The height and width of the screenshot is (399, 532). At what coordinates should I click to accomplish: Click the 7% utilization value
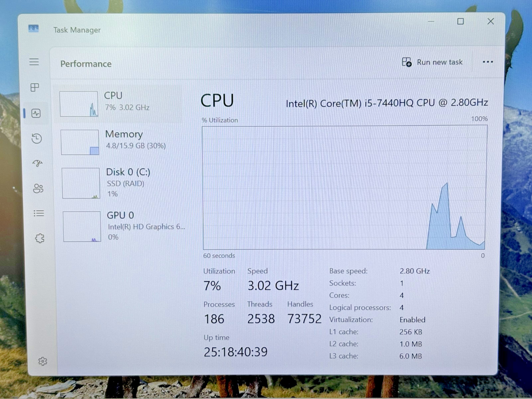pyautogui.click(x=212, y=286)
